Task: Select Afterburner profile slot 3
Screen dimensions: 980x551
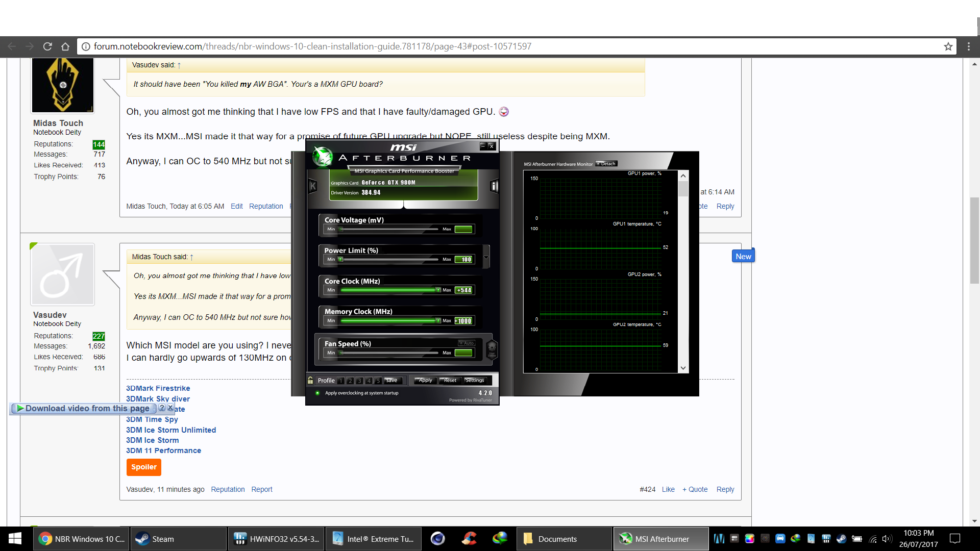Action: [x=359, y=381]
